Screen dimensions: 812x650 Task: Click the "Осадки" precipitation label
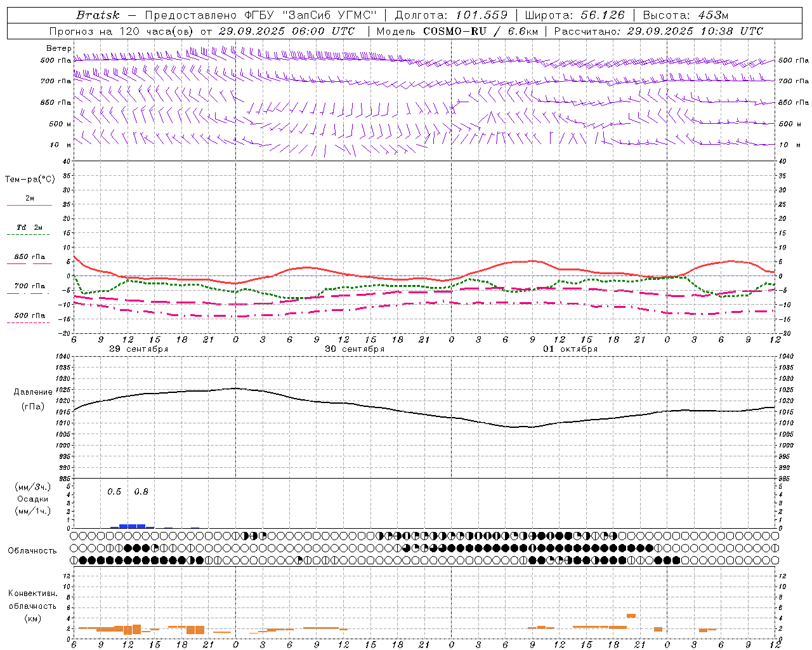[x=32, y=499]
